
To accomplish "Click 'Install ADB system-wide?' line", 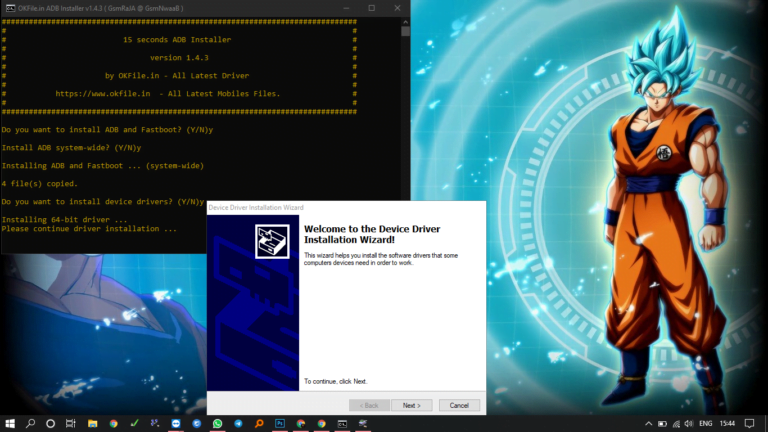I will [x=71, y=147].
